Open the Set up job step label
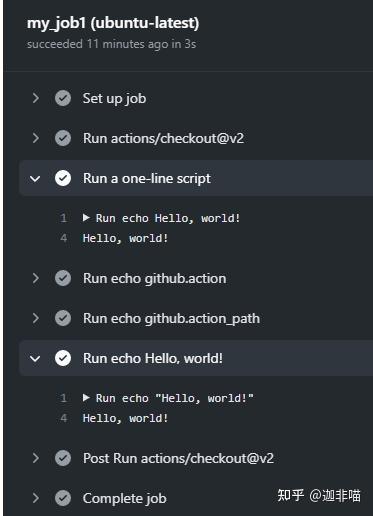Viewport: 373px width, 516px height. [x=114, y=99]
